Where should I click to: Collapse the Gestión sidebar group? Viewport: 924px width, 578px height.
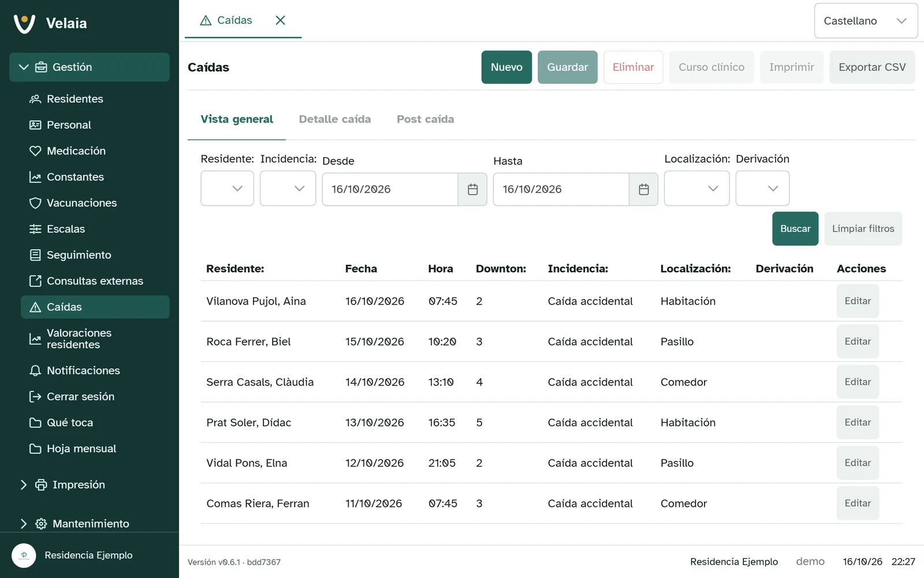coord(90,67)
